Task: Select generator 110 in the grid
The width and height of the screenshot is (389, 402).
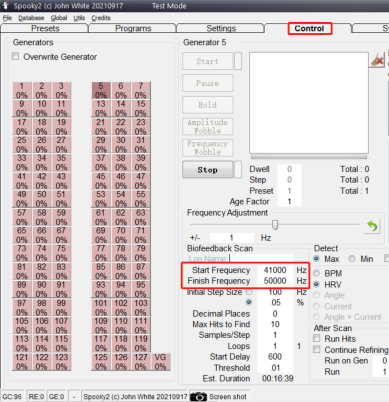Action: tap(121, 325)
